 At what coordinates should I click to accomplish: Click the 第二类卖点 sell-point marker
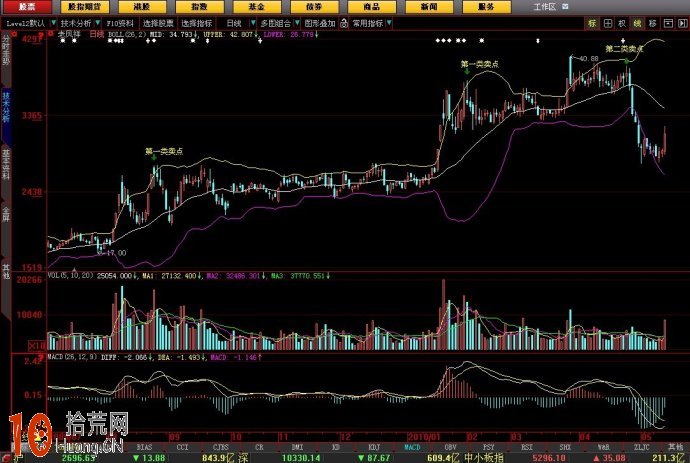[624, 49]
